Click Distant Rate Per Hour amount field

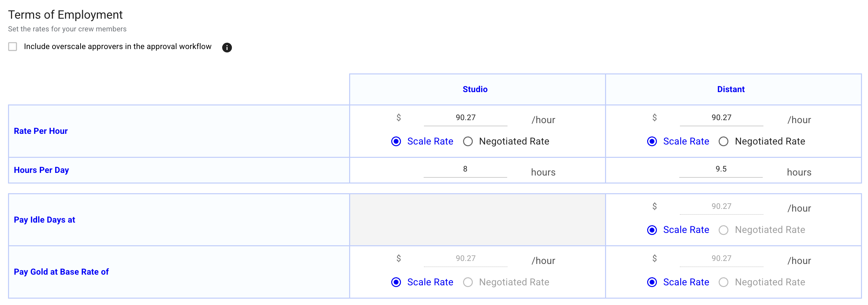coord(721,118)
